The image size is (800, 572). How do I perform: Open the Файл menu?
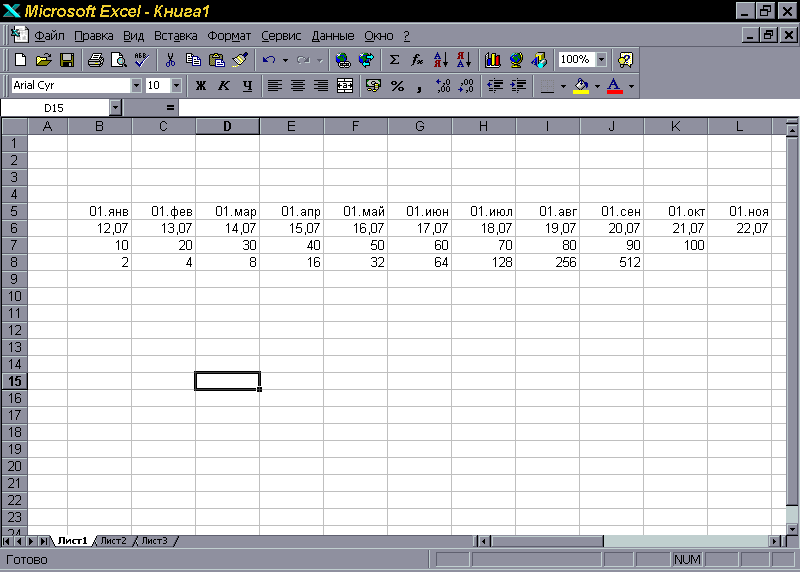pos(49,36)
